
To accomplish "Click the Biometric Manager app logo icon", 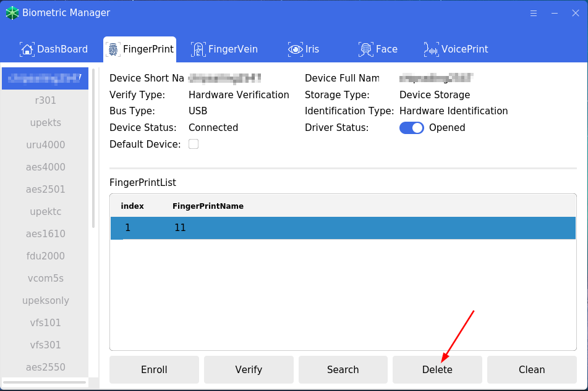I will (12, 13).
